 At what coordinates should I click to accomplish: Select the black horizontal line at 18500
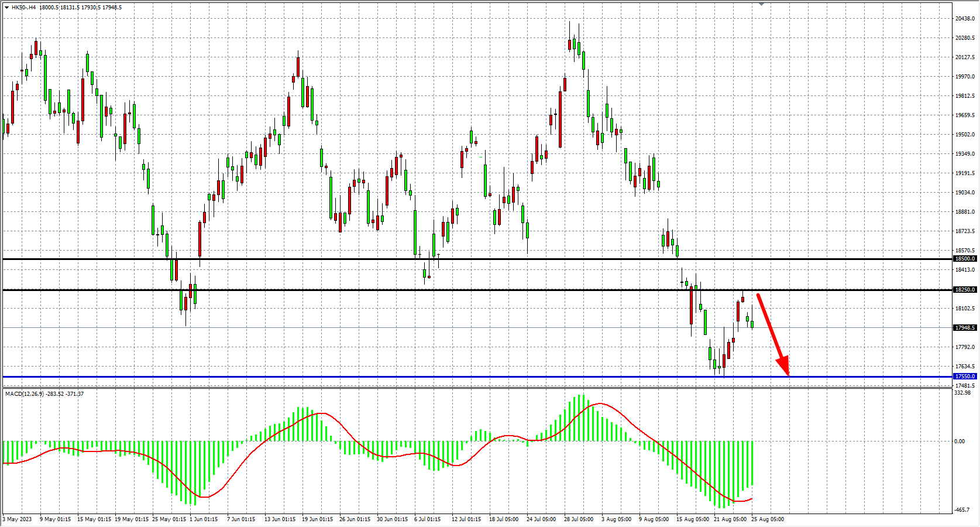pyautogui.click(x=351, y=259)
